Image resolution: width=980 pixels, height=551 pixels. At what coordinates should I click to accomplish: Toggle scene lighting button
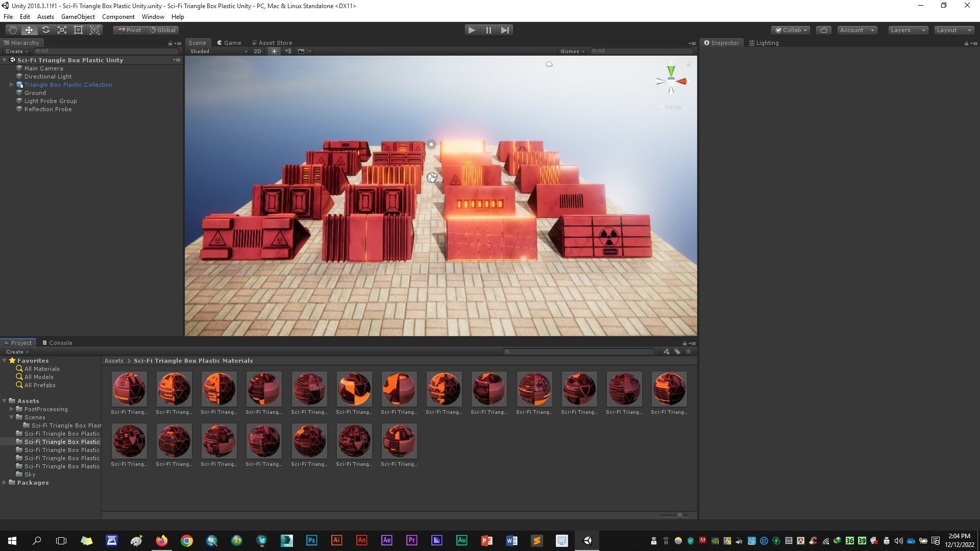[x=274, y=51]
